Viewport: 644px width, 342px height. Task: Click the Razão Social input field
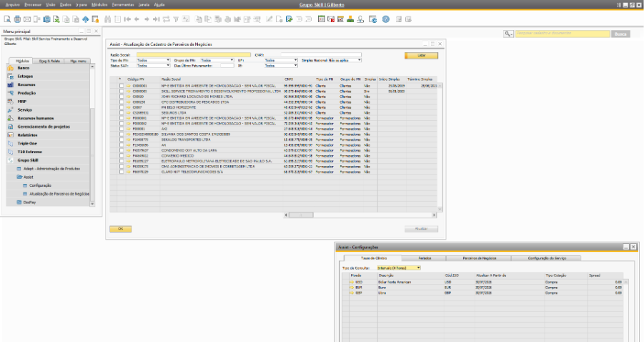coord(194,54)
